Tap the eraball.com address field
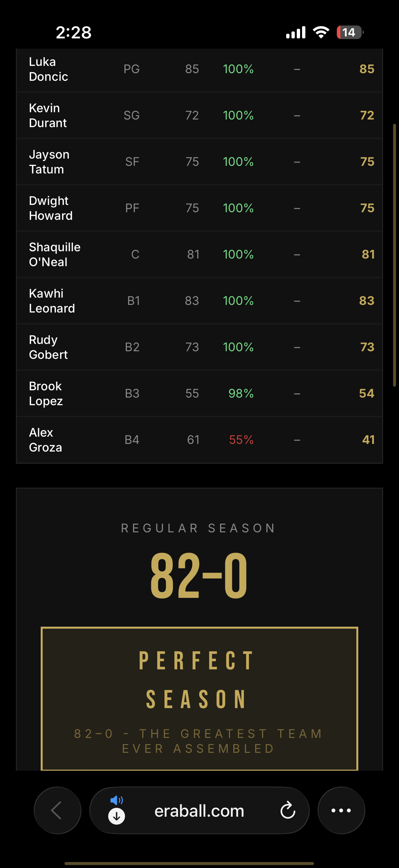Screen dimensions: 399x868 point(199,810)
